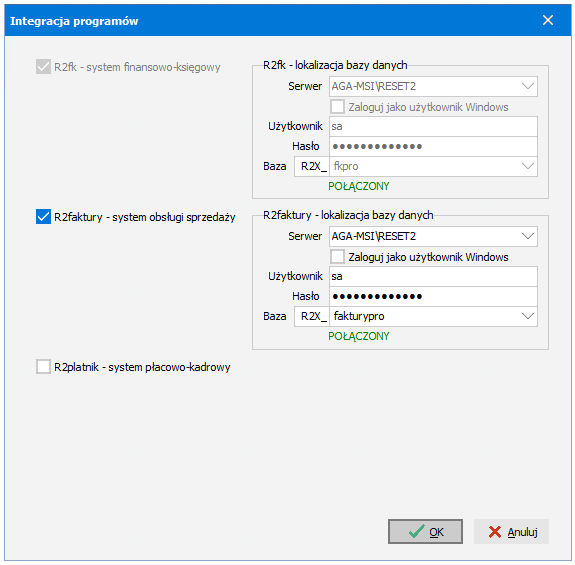
Task: Expand the R2faktury Serwer dropdown arrow
Action: point(528,236)
